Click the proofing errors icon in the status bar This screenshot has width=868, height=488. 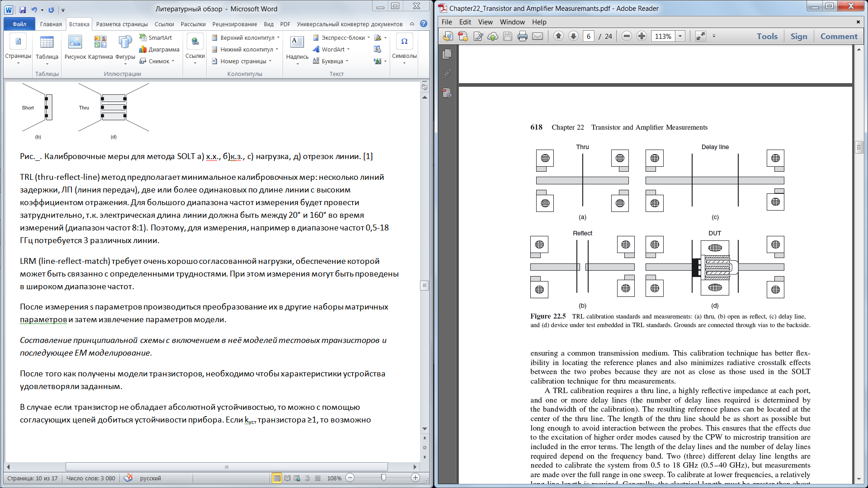pos(128,478)
